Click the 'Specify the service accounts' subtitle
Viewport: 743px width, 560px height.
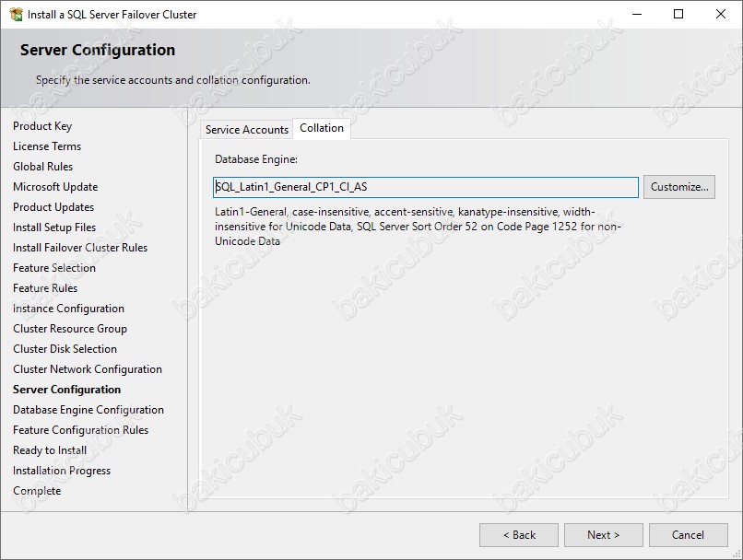173,80
